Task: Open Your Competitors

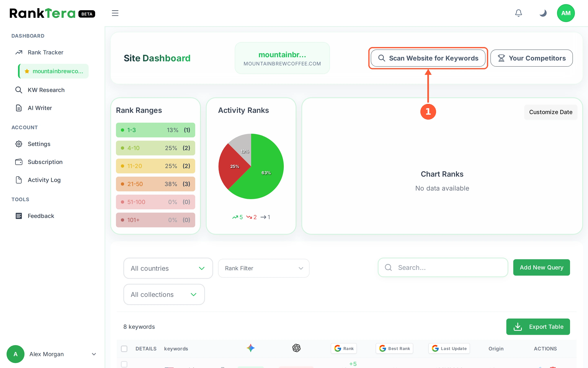Action: point(532,58)
